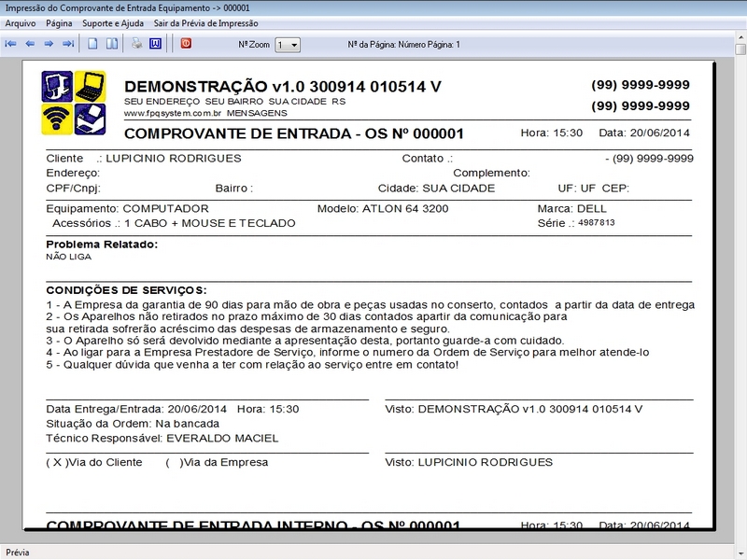The height and width of the screenshot is (560, 747).
Task: Click the title COMPROVANTE DE ENTRADA - OS Nº 000001
Action: point(294,133)
